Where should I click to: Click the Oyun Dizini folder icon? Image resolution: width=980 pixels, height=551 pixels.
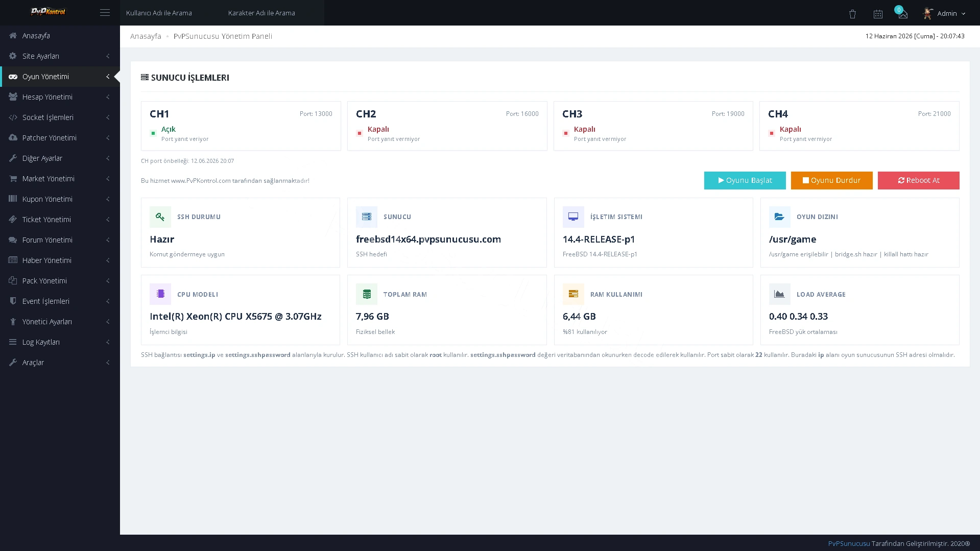tap(779, 217)
